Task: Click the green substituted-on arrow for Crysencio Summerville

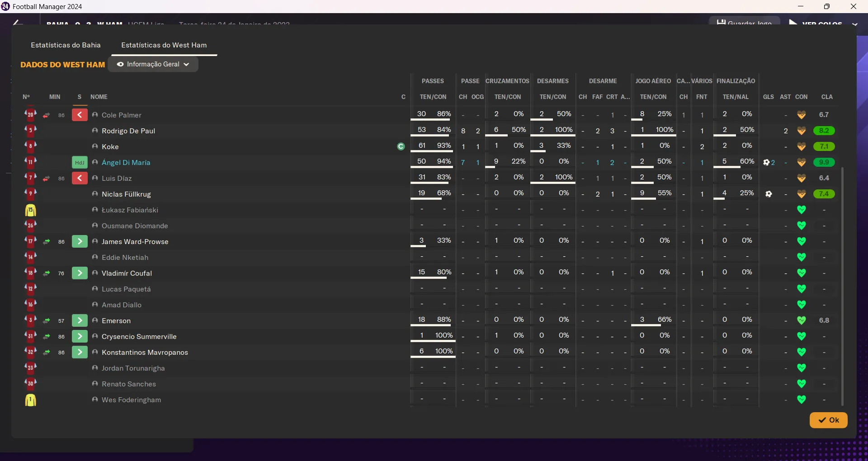Action: click(80, 336)
